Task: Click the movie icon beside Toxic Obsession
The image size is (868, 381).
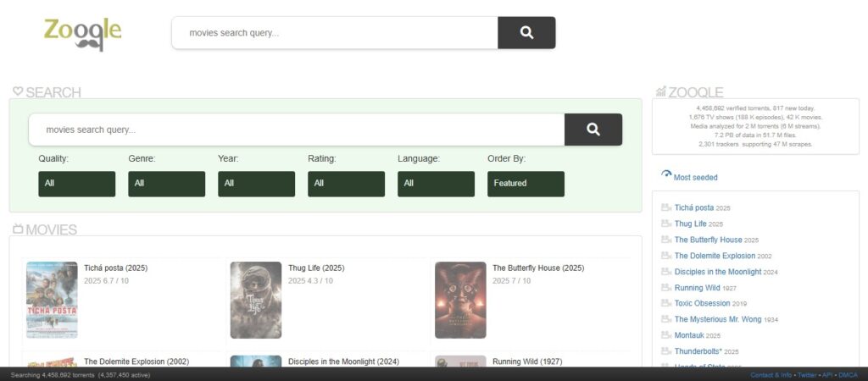Action: [666, 303]
